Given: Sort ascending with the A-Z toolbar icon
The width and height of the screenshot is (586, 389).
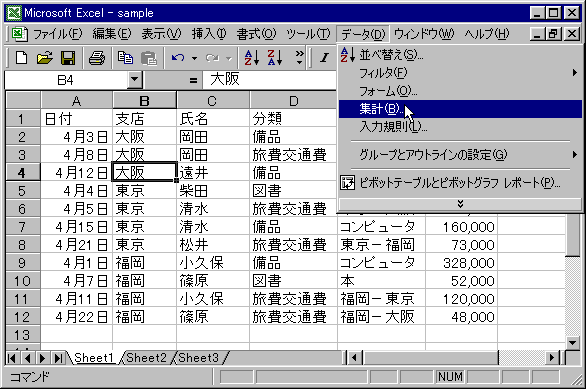Looking at the screenshot, I should click(252, 58).
